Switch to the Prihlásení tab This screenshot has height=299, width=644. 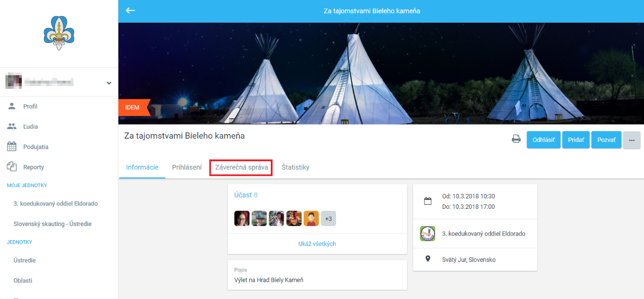[187, 167]
